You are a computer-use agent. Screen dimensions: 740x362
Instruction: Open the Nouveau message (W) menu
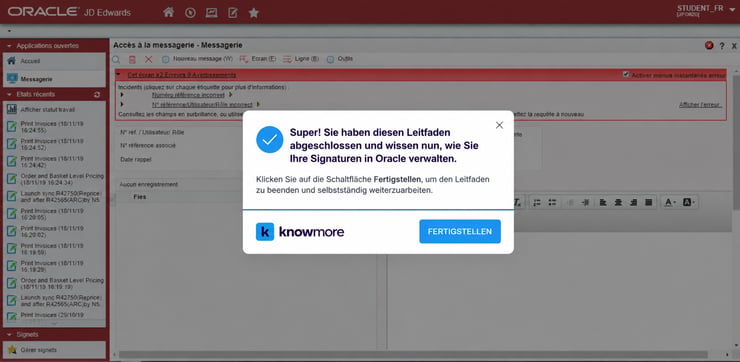197,59
